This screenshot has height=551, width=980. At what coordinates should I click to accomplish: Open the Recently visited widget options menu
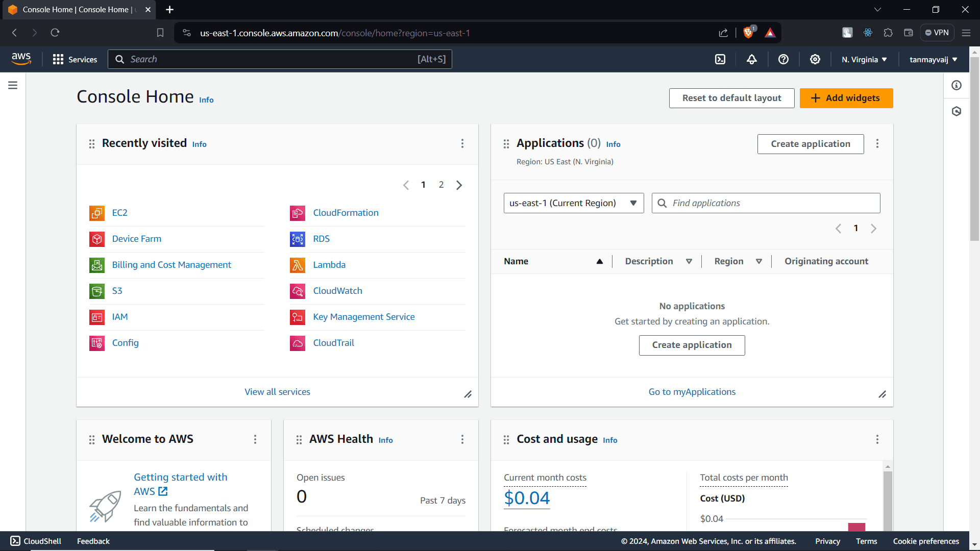(462, 143)
